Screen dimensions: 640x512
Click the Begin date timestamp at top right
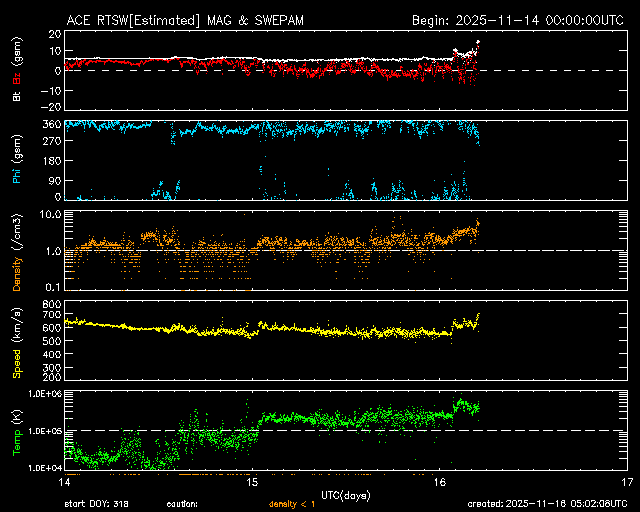[518, 20]
